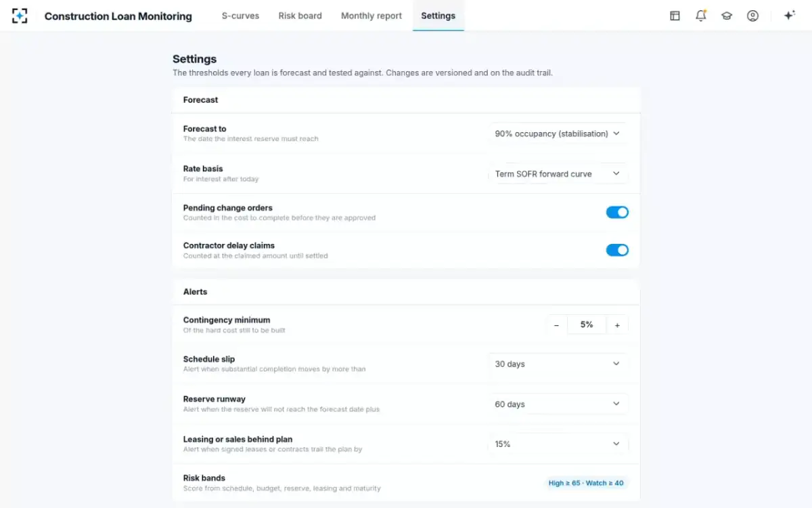This screenshot has height=508, width=812.
Task: Click 'Score from schedule, budget, reserve' description
Action: pyautogui.click(x=281, y=488)
